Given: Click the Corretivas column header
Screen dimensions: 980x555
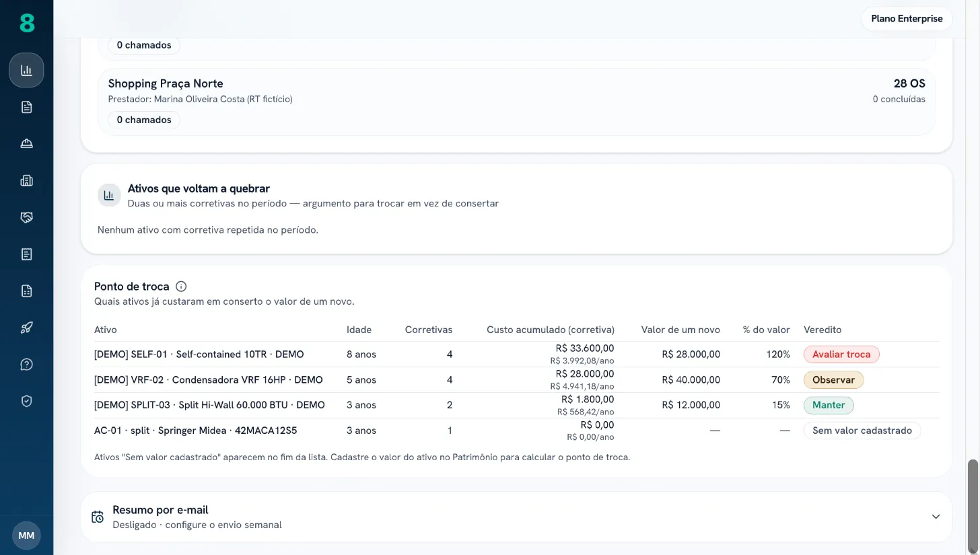Looking at the screenshot, I should (x=429, y=330).
